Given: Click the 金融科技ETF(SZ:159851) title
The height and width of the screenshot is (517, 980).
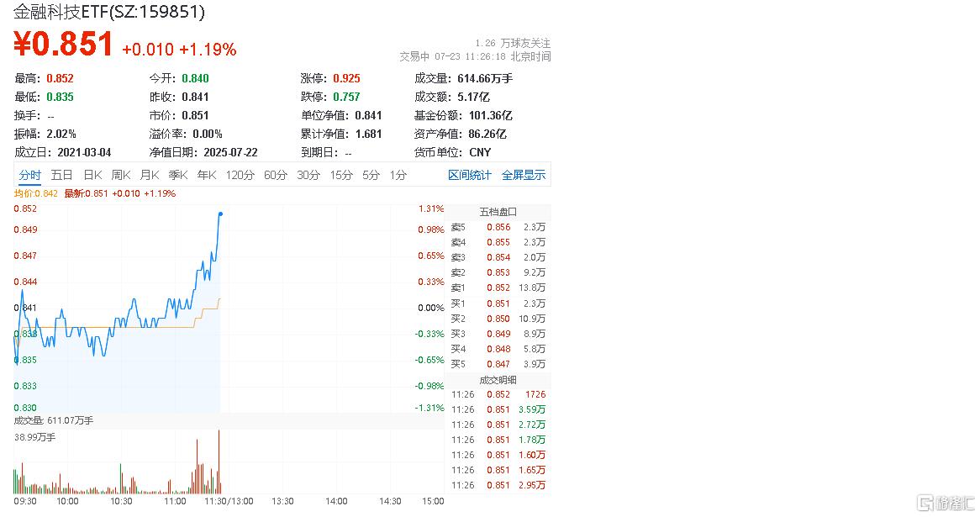Looking at the screenshot, I should point(109,11).
